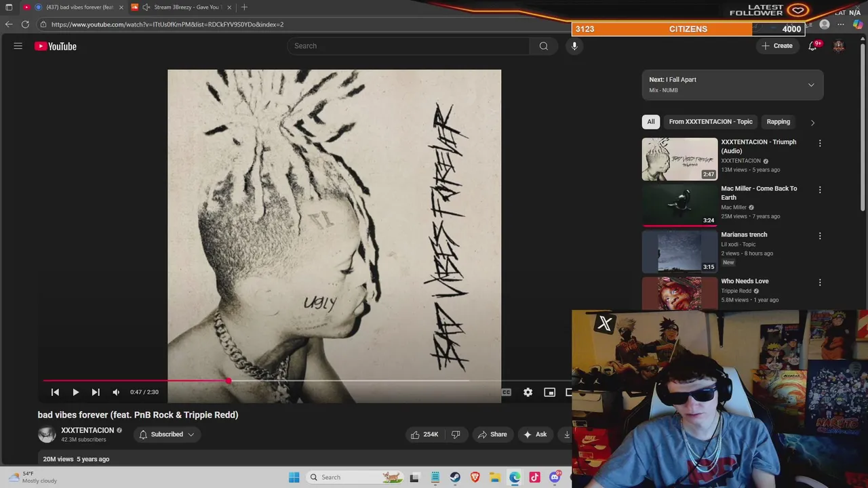Open Brave browser from the taskbar
Viewport: 868px width, 488px height.
coord(475,477)
